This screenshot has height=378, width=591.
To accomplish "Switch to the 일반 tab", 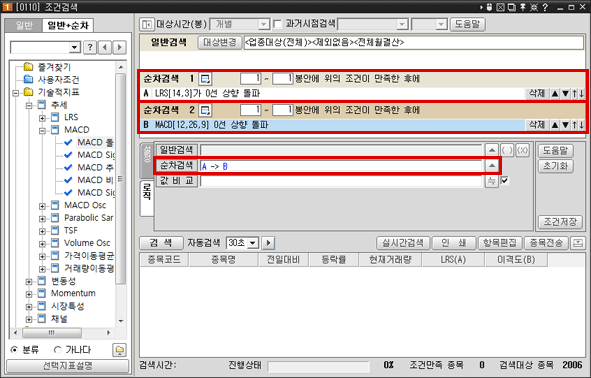I will point(24,26).
